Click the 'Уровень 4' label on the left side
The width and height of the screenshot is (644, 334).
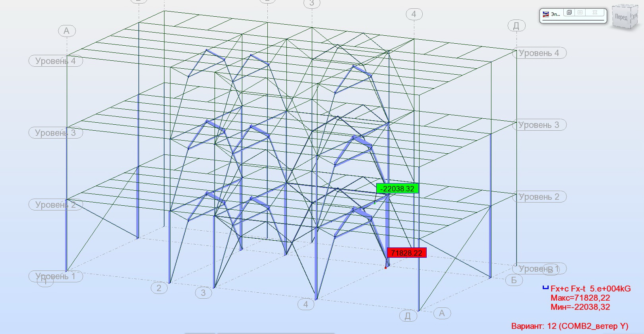[56, 61]
